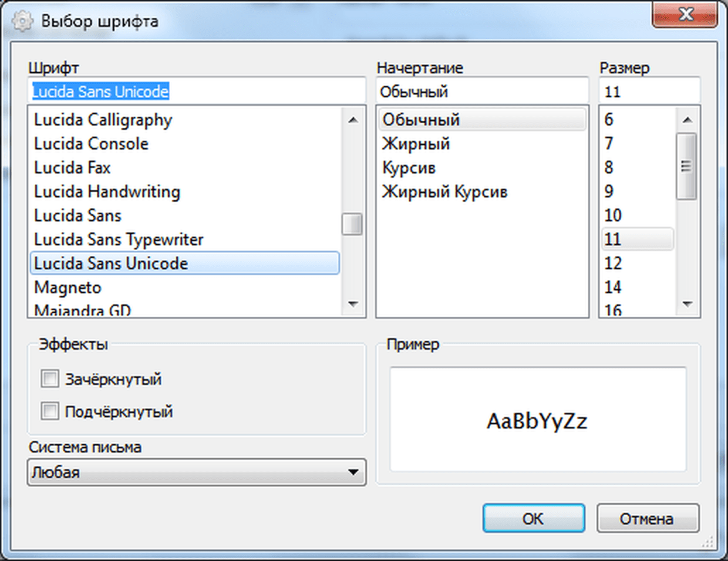The height and width of the screenshot is (561, 728).
Task: Select font size 14
Action: (613, 287)
